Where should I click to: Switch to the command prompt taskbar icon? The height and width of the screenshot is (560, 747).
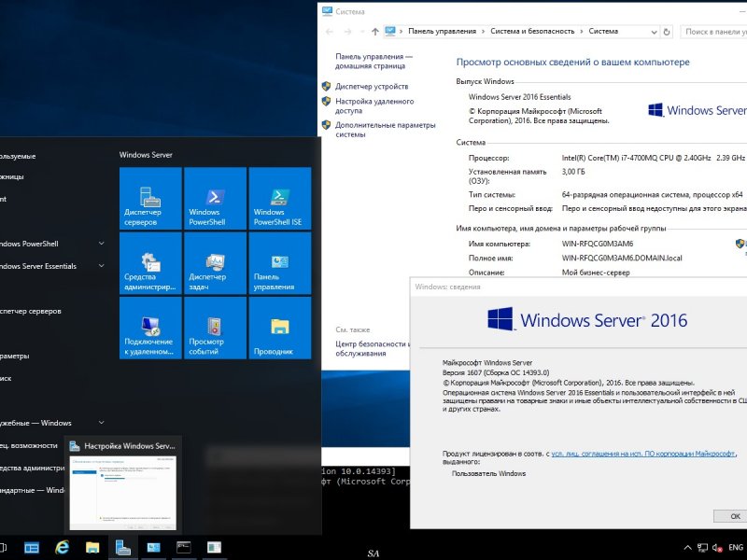(x=184, y=548)
